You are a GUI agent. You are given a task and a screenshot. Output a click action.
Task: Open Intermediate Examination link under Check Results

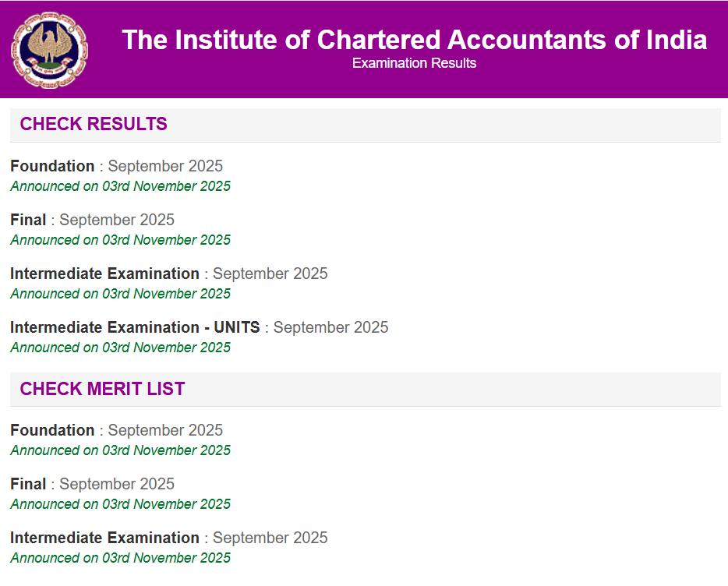pyautogui.click(x=104, y=274)
